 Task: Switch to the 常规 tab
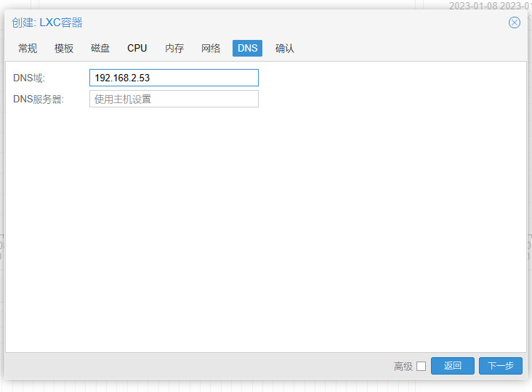[28, 48]
